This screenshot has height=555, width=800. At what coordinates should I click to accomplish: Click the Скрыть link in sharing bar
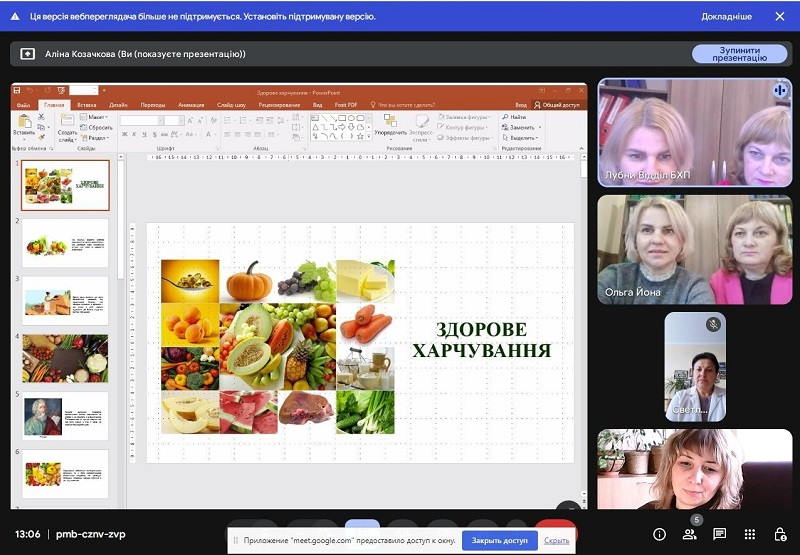point(557,541)
